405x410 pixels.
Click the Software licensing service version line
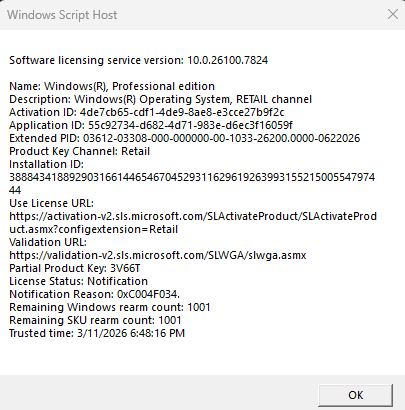pos(138,60)
